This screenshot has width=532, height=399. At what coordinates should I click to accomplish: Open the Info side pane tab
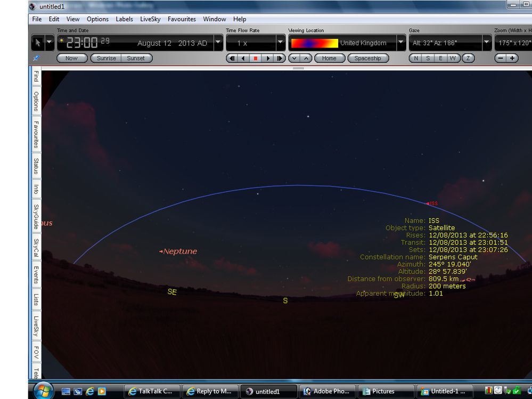(36, 189)
